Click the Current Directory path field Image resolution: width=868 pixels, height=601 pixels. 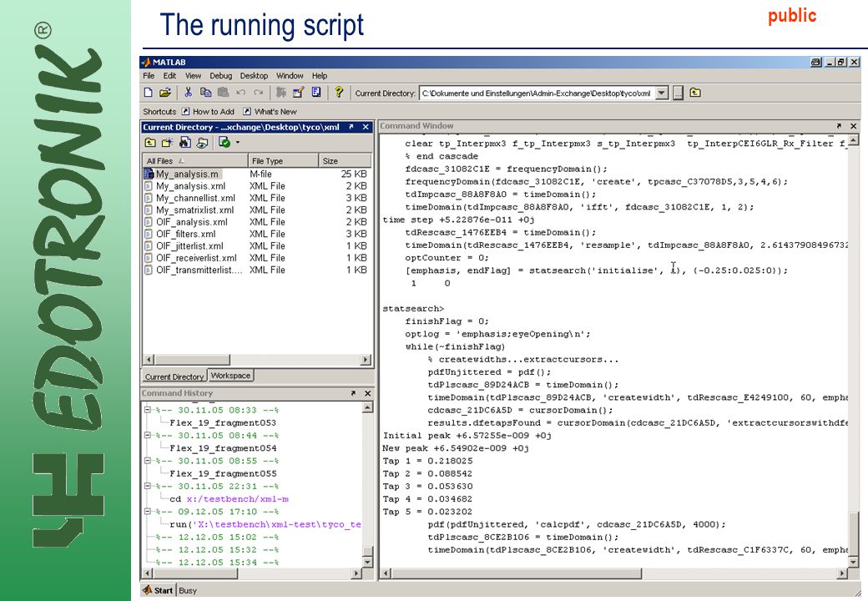[x=537, y=93]
